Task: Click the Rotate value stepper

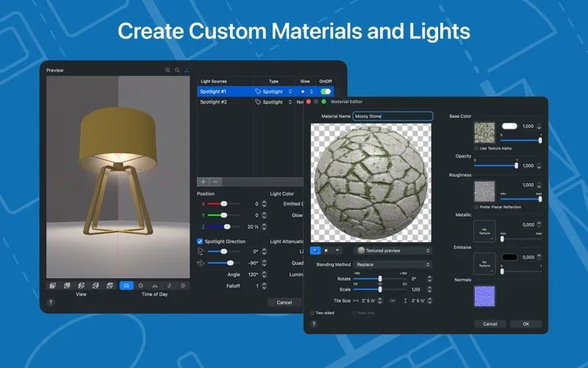Action: coord(429,279)
